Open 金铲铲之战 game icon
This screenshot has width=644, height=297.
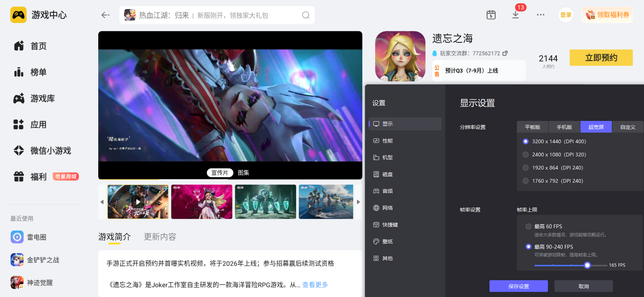pyautogui.click(x=17, y=260)
